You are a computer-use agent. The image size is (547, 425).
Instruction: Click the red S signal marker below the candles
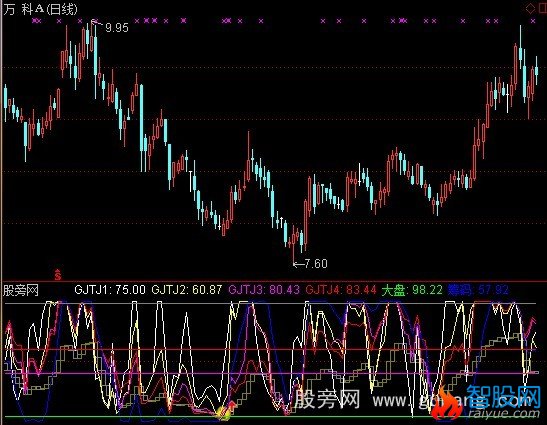[58, 275]
